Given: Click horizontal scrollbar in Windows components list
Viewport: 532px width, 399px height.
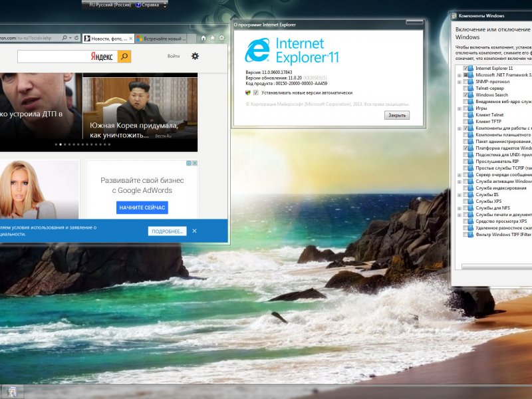Looking at the screenshot, I should (497, 267).
